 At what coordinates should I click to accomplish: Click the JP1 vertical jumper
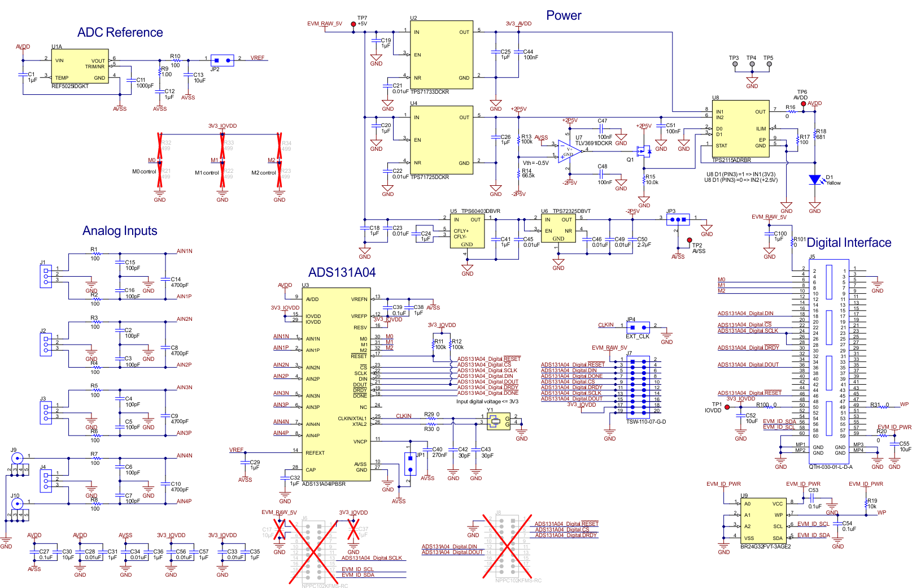coord(411,464)
